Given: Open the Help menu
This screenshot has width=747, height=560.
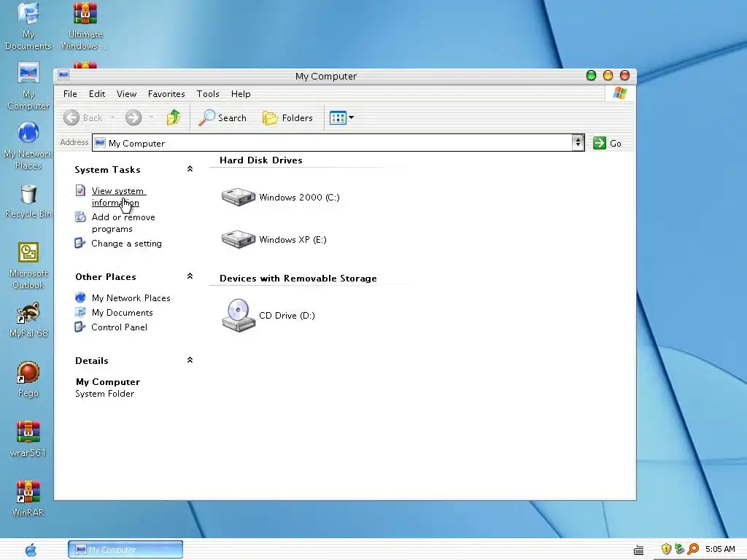Looking at the screenshot, I should click(x=241, y=94).
